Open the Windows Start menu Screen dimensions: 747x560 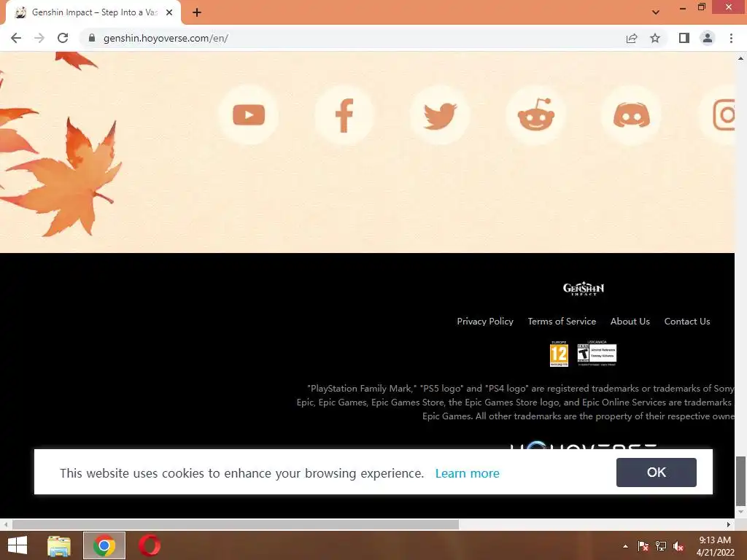pyautogui.click(x=18, y=545)
